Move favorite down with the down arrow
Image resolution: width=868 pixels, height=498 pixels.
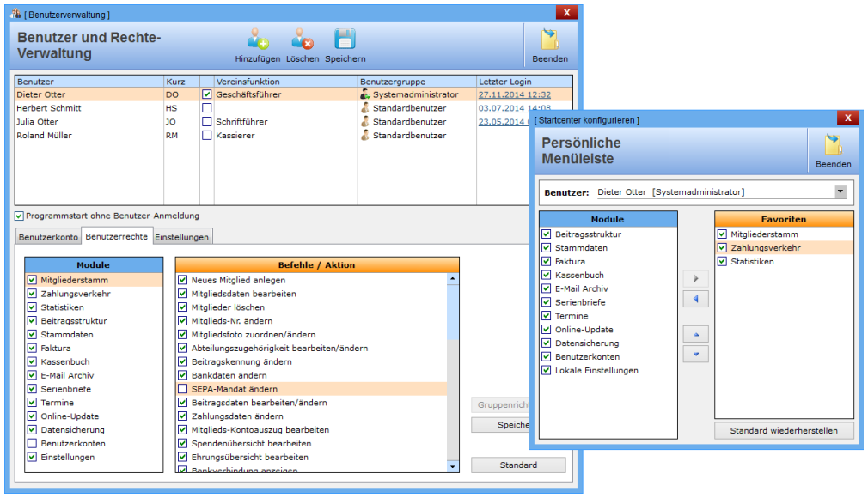point(695,354)
